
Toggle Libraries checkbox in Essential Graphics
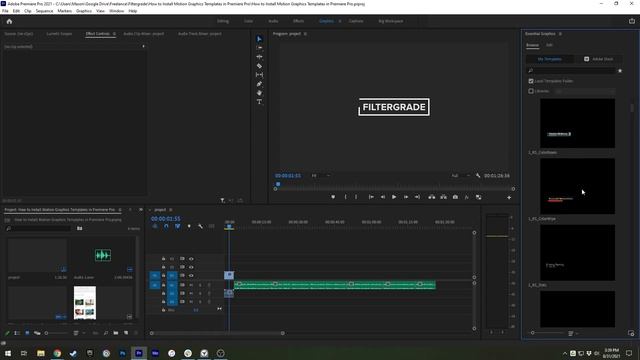tap(531, 91)
